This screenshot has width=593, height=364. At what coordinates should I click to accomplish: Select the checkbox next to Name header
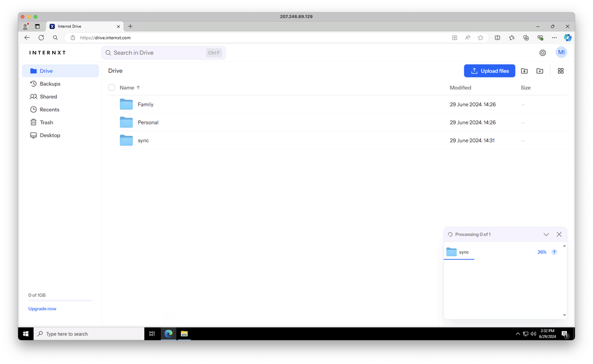pyautogui.click(x=111, y=87)
